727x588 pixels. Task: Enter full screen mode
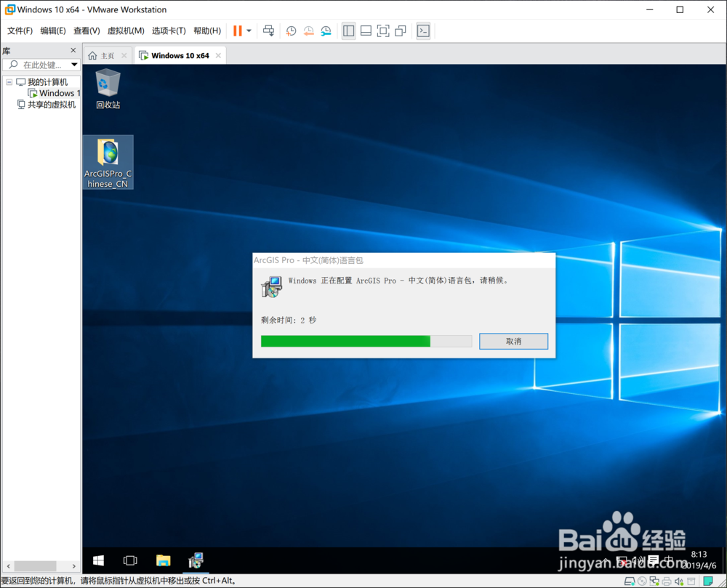point(383,31)
